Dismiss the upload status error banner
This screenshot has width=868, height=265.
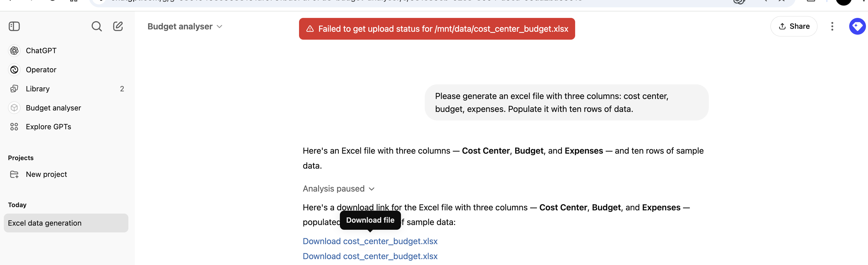point(437,29)
